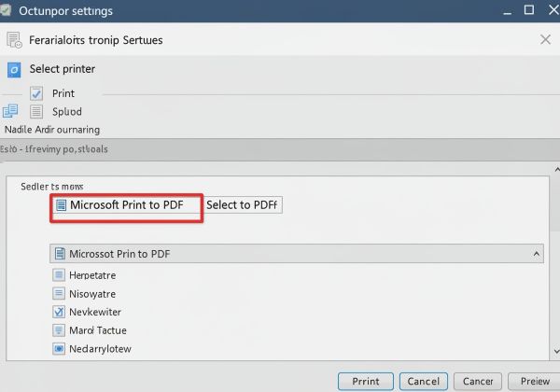The height and width of the screenshot is (392, 560).
Task: Choose Nedarrylotew from the printer list
Action: click(x=100, y=349)
